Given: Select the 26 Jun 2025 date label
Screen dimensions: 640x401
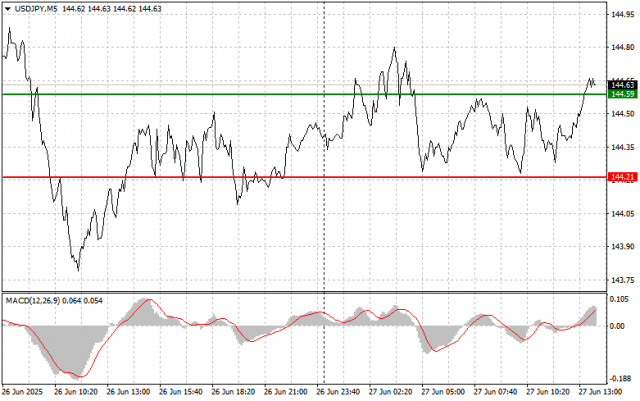Looking at the screenshot, I should (x=22, y=392).
